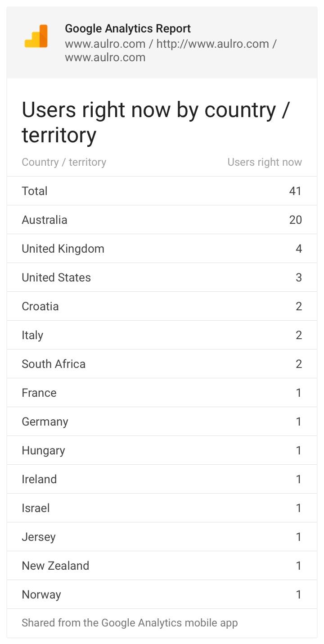Click the Google Analytics logo icon
324x644 pixels.
tap(36, 36)
